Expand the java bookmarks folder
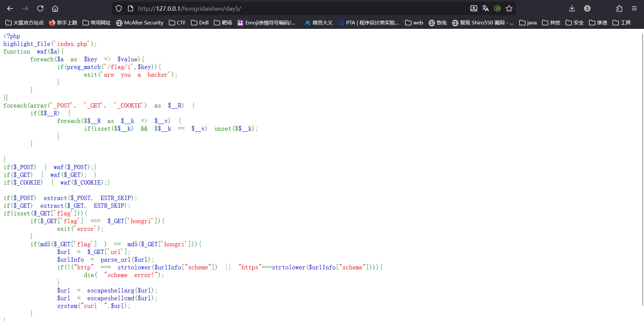This screenshot has height=321, width=644. (528, 22)
